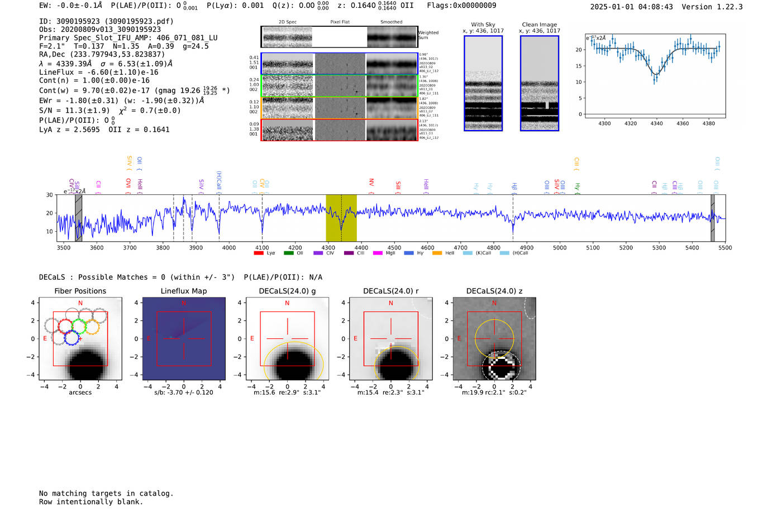Image resolution: width=782 pixels, height=532 pixels.
Task: Click the Weighted Sum 2D Spec strip
Action: point(288,37)
